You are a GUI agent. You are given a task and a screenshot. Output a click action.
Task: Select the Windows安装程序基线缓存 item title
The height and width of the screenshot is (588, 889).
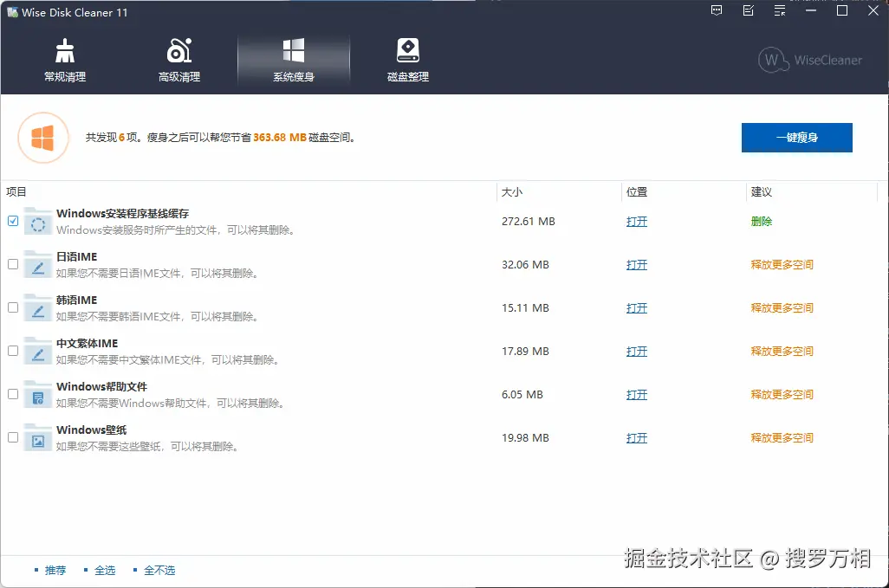point(122,214)
